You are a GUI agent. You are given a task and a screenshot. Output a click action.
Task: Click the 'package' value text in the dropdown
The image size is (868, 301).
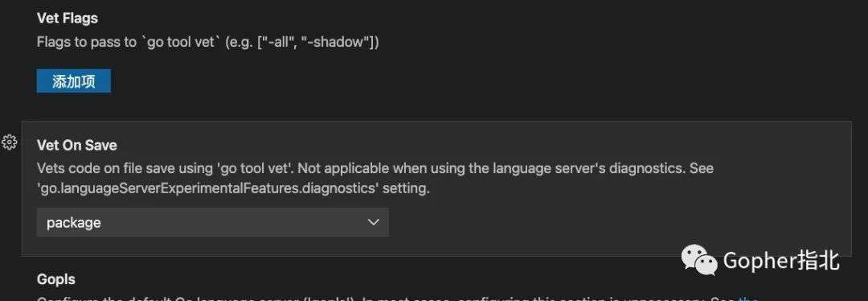point(74,223)
